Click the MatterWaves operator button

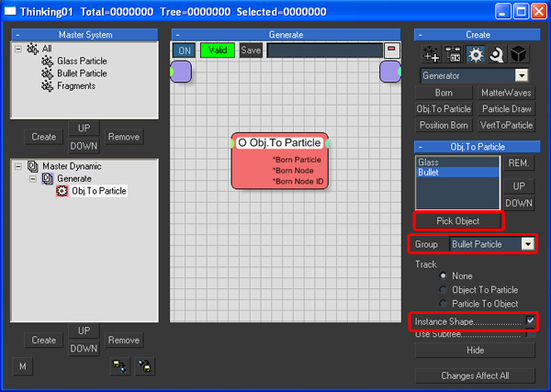[506, 93]
